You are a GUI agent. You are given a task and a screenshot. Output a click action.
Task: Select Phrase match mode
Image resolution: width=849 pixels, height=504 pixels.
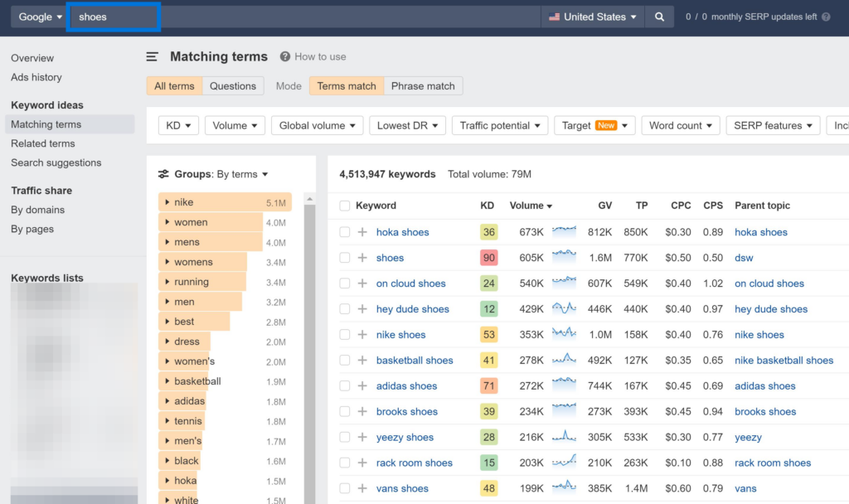(x=421, y=85)
